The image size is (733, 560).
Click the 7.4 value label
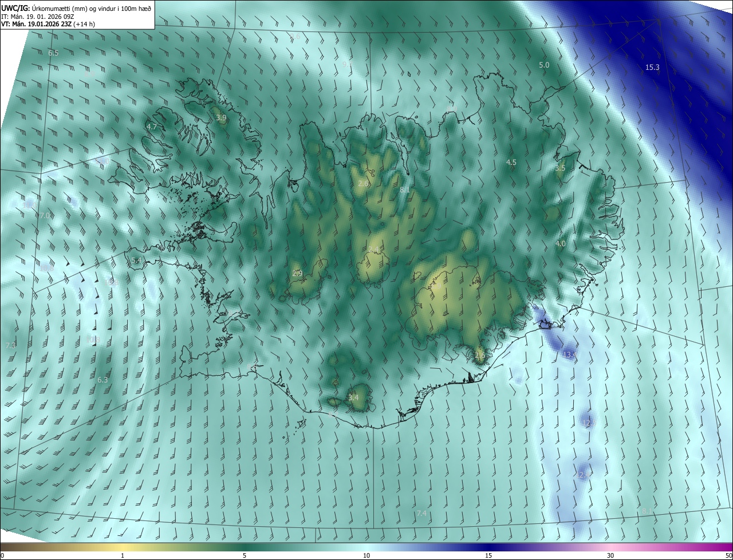(x=421, y=514)
